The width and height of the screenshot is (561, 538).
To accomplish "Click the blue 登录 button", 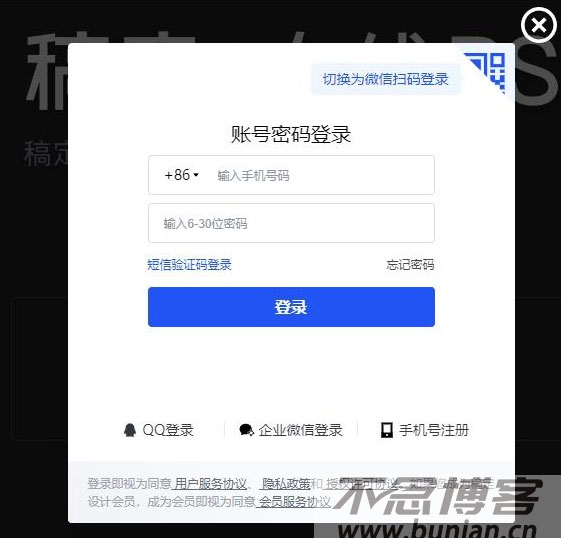I will pos(291,307).
